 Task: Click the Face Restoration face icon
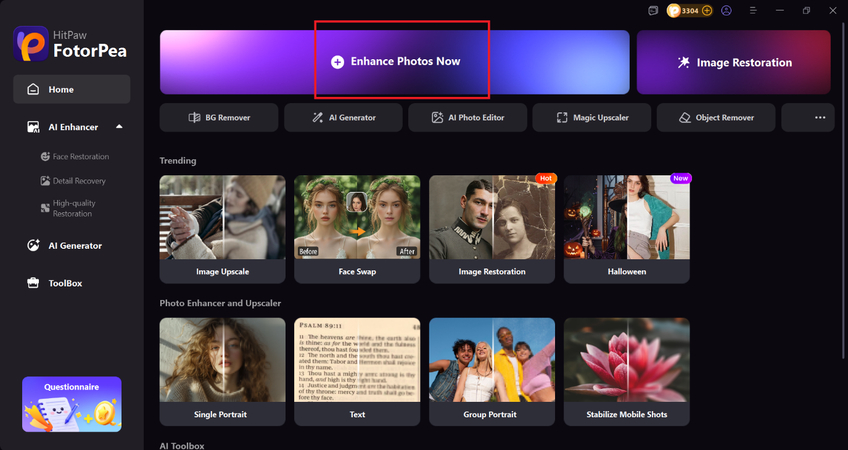[45, 156]
